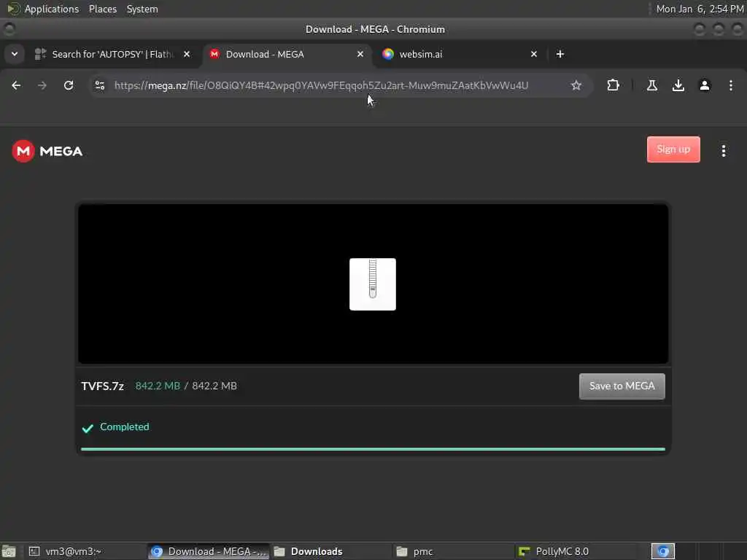Open the Applications menu
Image resolution: width=747 pixels, height=560 pixels.
52,9
